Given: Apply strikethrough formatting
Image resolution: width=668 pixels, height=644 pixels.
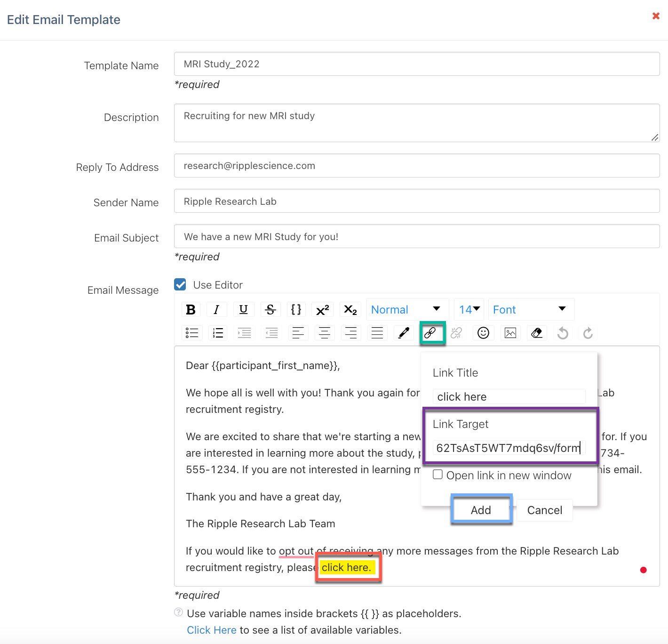Looking at the screenshot, I should 270,309.
